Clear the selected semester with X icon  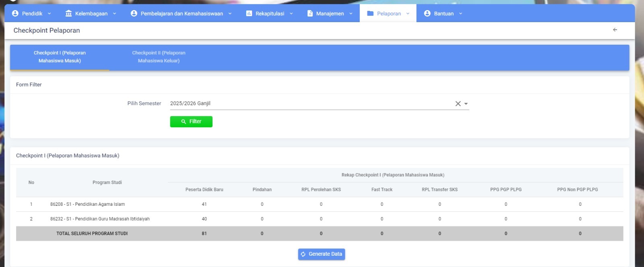click(x=458, y=103)
